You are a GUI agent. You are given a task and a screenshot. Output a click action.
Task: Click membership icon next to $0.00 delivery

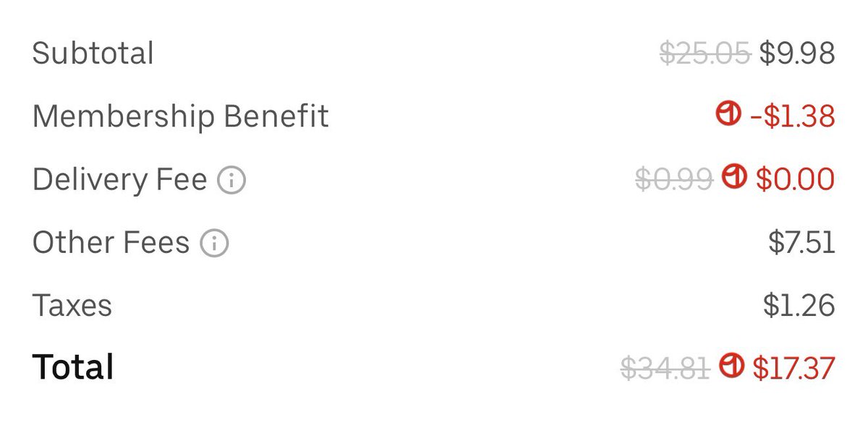734,177
